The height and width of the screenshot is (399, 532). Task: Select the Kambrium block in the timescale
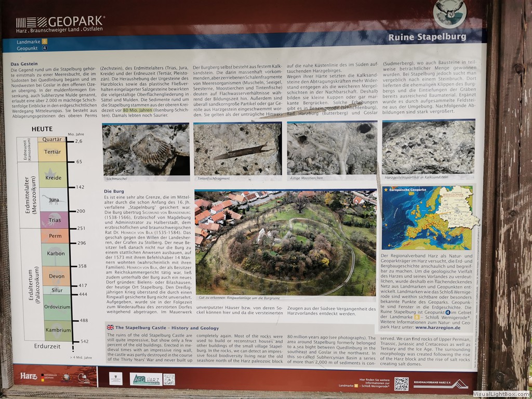(x=58, y=331)
